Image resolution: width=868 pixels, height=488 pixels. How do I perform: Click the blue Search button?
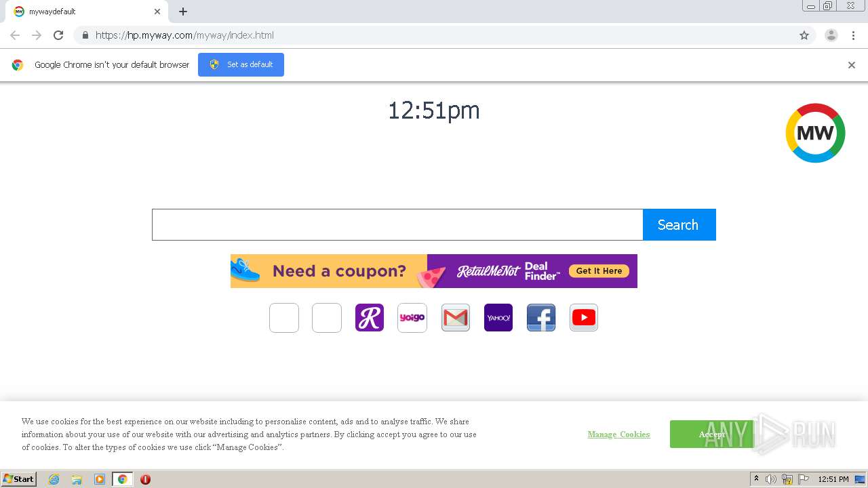pyautogui.click(x=679, y=224)
